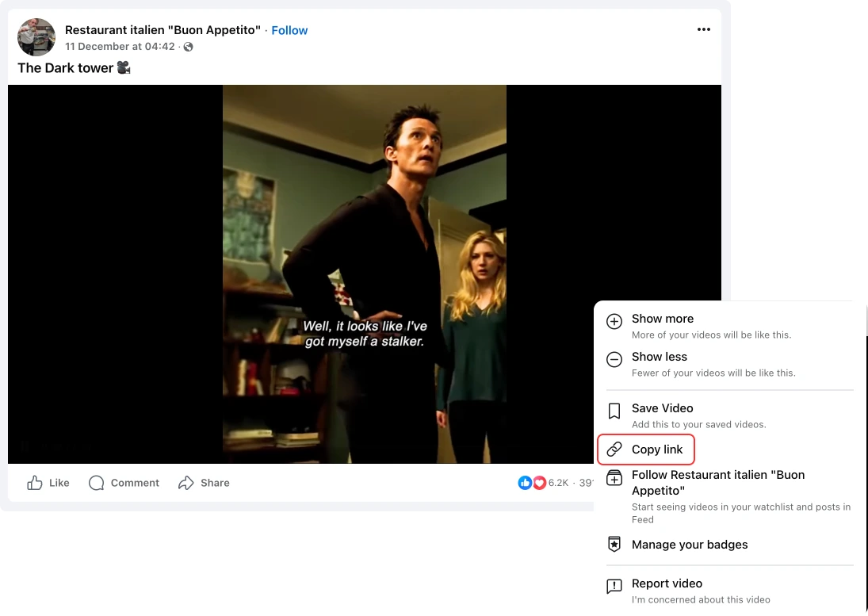Click "Start seeing videos in your watchlist" description
The image size is (868, 616).
(x=741, y=513)
